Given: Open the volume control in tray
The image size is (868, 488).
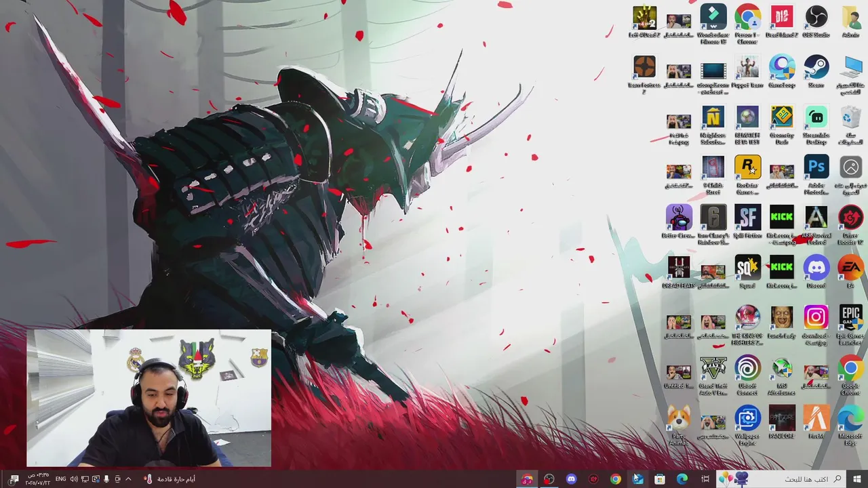Looking at the screenshot, I should [73, 479].
